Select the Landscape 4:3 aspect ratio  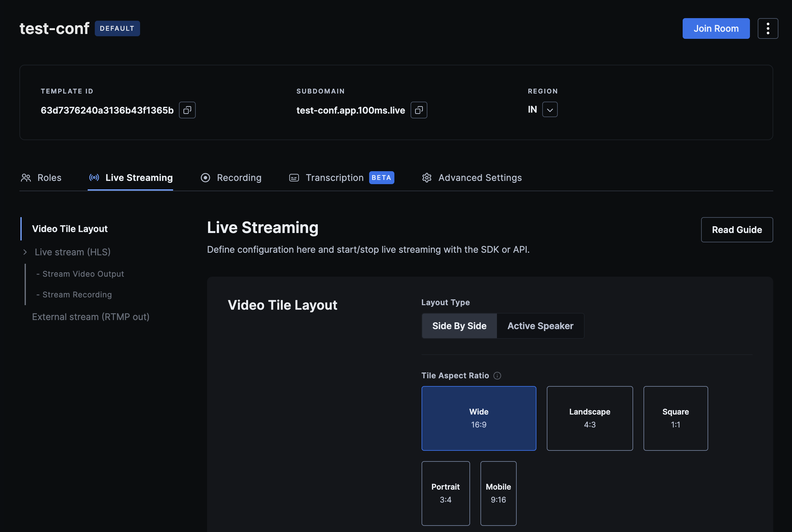click(x=589, y=418)
